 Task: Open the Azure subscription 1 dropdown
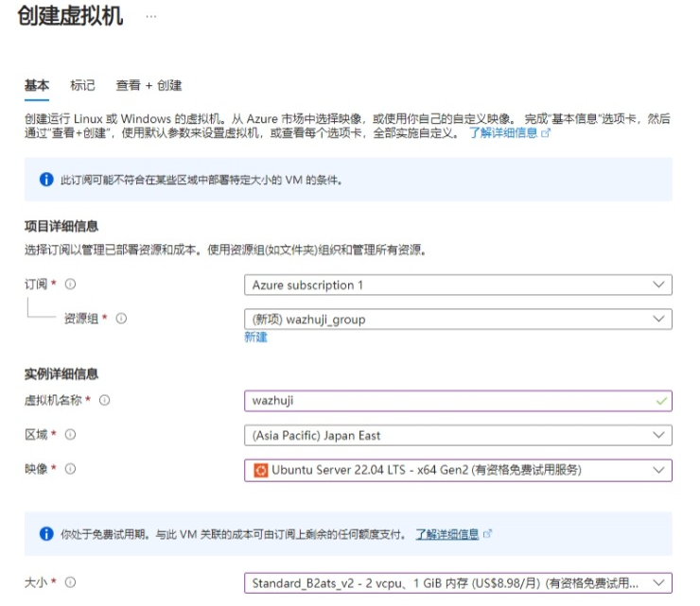point(458,285)
